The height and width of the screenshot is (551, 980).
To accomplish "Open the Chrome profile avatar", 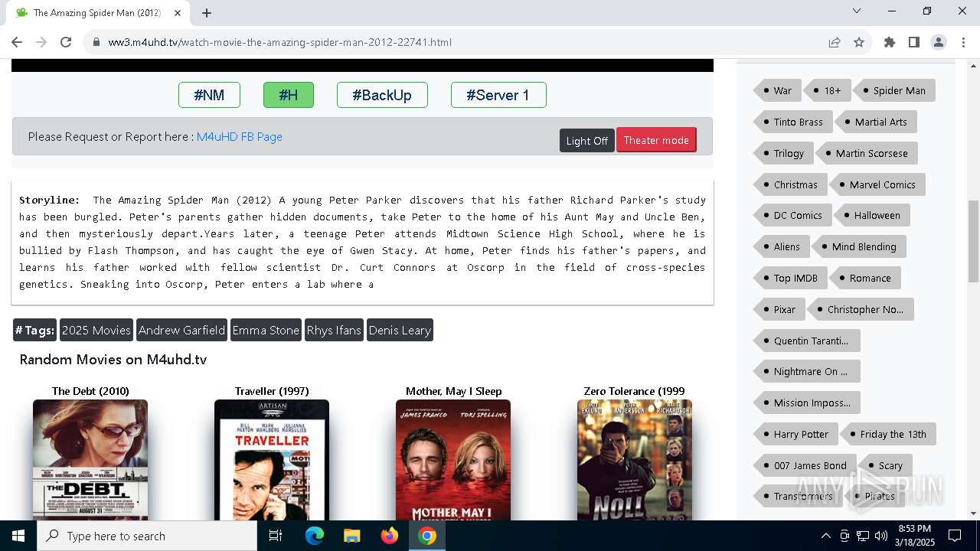I will [x=939, y=42].
